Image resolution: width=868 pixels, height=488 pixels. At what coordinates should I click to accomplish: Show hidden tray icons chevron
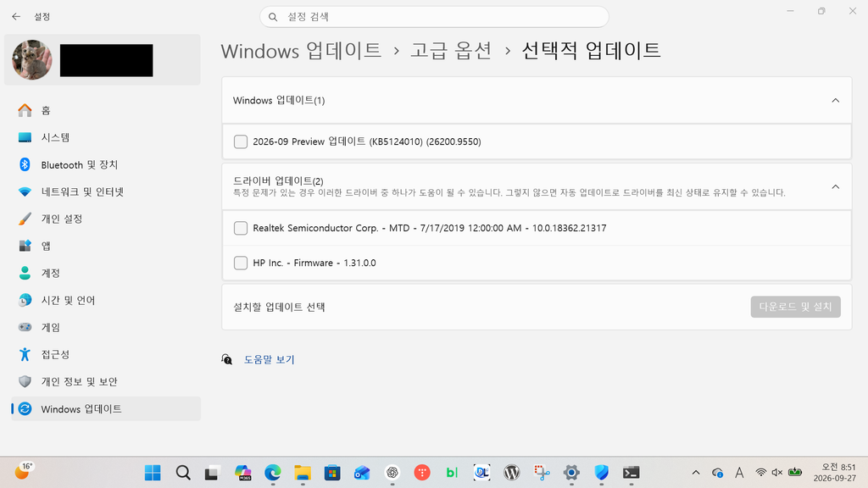coord(696,473)
